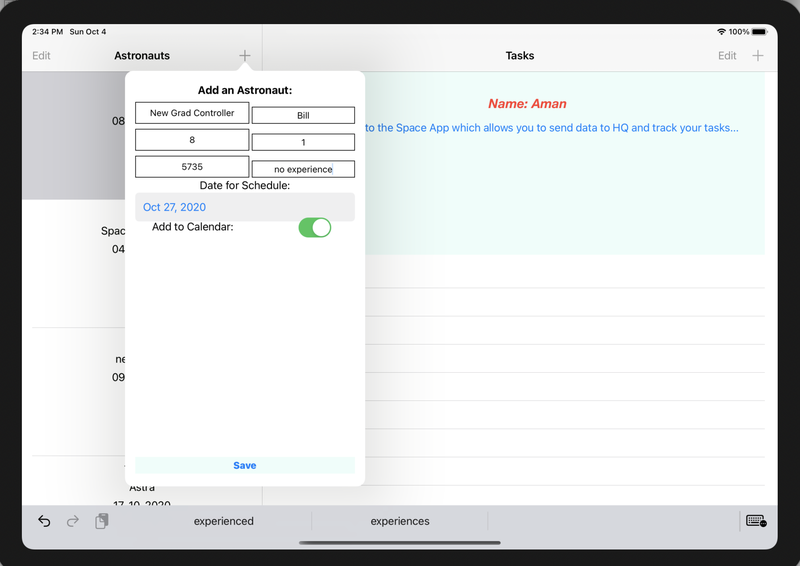
Task: Tap Edit in the Tasks header
Action: tap(727, 56)
